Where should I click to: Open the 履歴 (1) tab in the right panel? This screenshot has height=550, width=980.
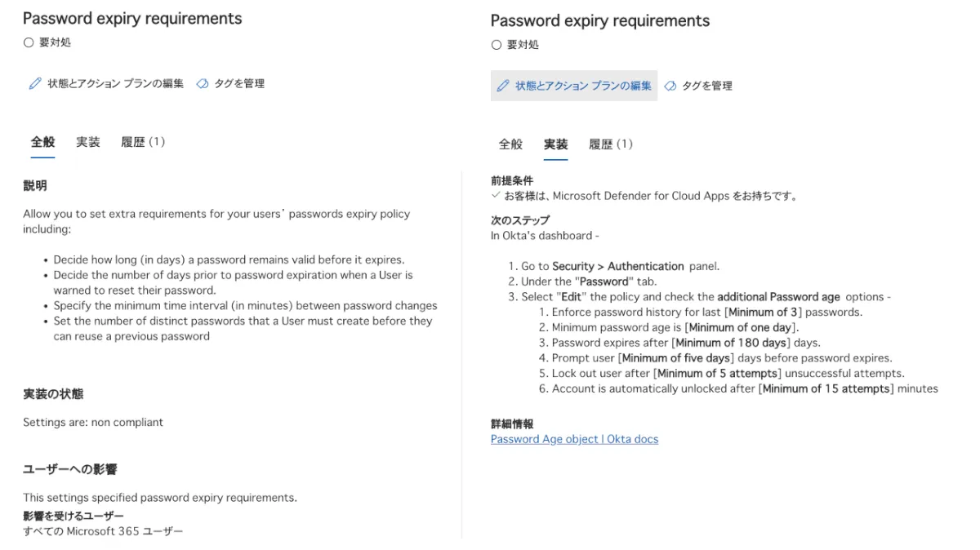(x=611, y=144)
